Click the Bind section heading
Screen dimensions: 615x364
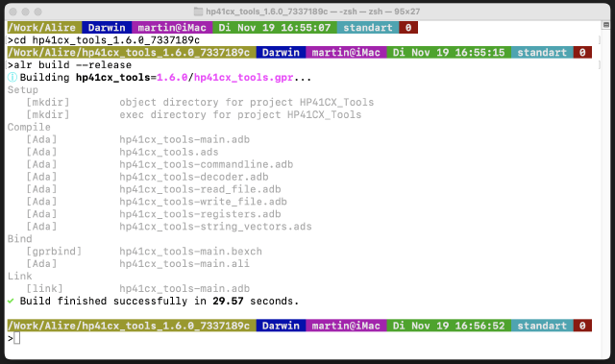coord(19,239)
